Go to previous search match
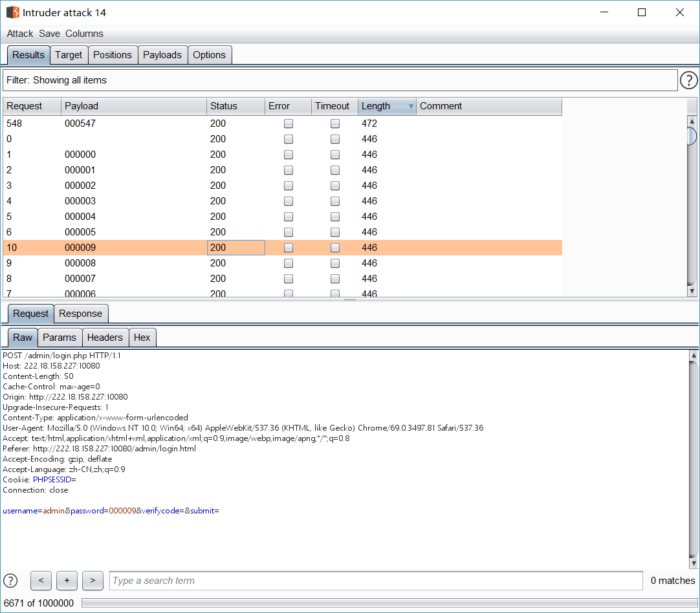700x613 pixels. click(41, 581)
